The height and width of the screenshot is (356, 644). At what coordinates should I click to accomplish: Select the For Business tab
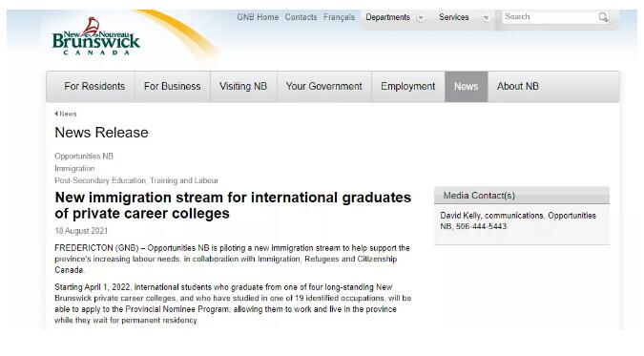pos(172,86)
